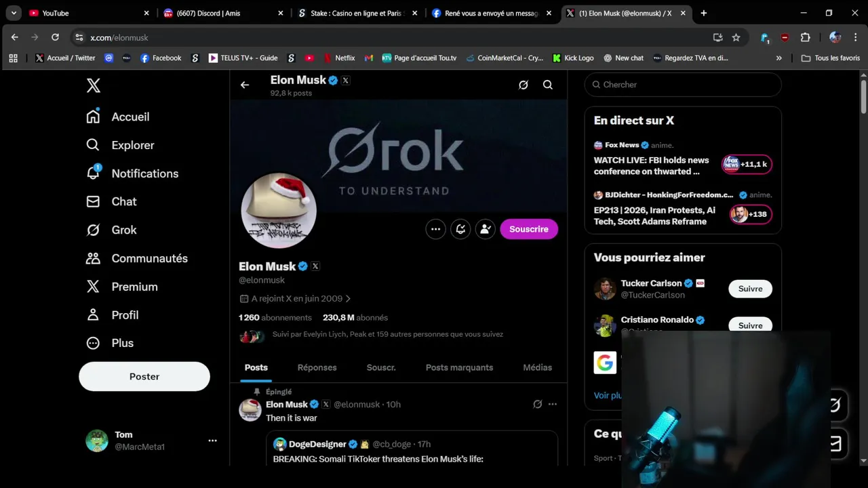Switch to the YouTube tab
Image resolution: width=868 pixels, height=488 pixels.
(89, 13)
